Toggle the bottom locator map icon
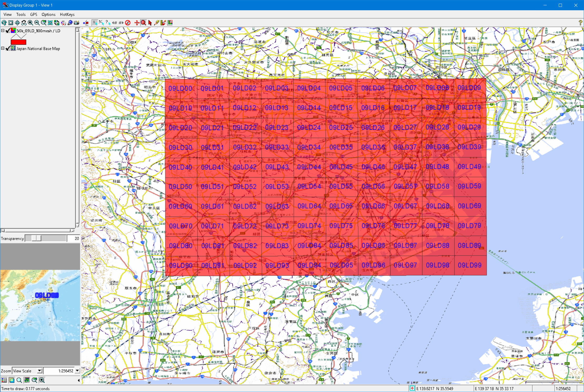584x392 pixels. (27, 380)
